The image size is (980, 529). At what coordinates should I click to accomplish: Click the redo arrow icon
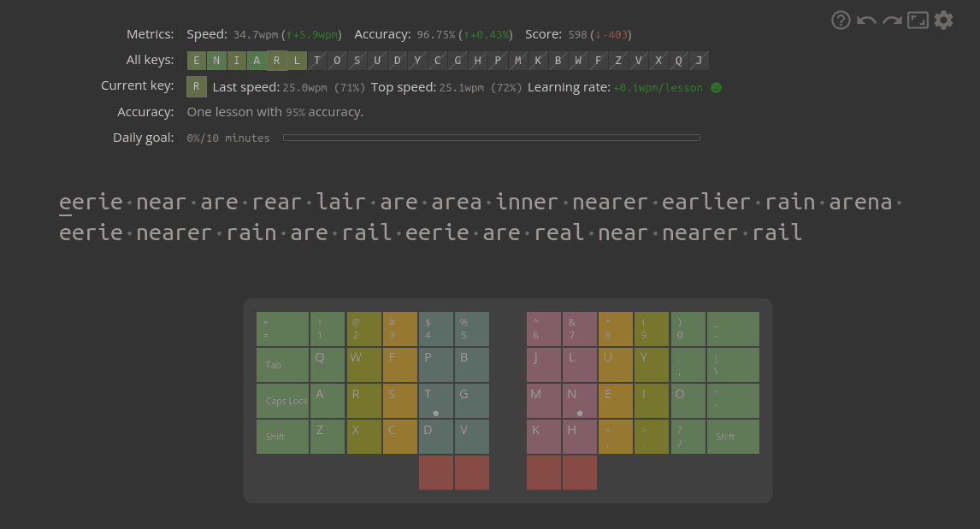click(x=891, y=19)
